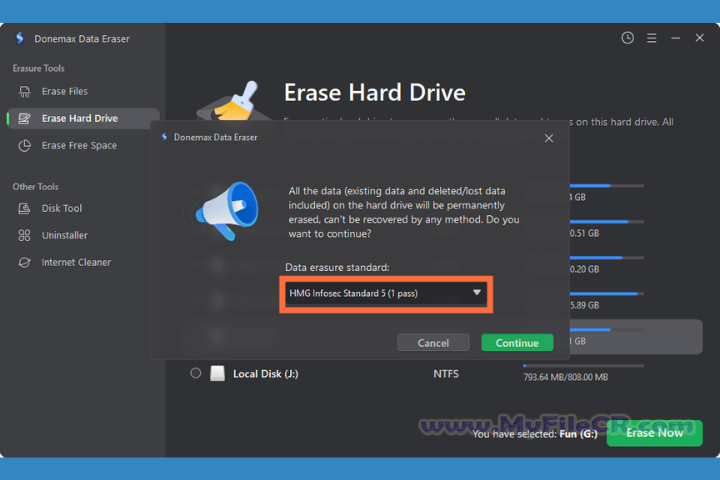720x480 pixels.
Task: Open the Uninstaller tool
Action: pos(64,236)
